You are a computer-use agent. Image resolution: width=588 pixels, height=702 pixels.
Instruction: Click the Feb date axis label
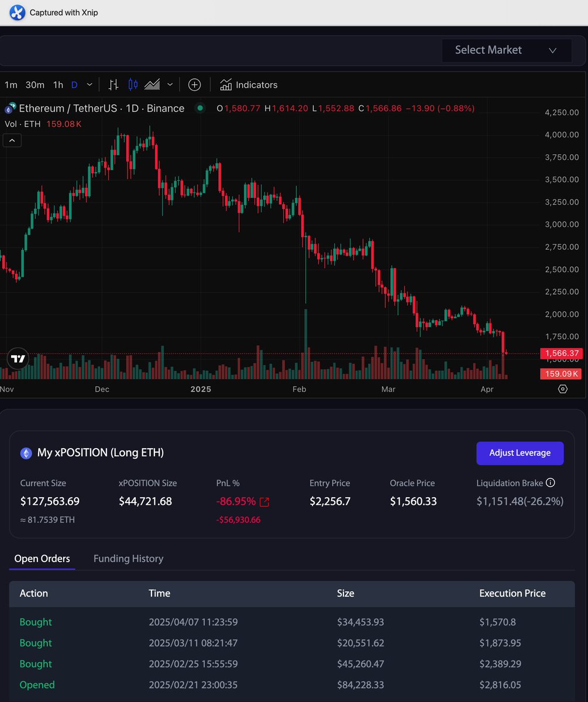299,389
